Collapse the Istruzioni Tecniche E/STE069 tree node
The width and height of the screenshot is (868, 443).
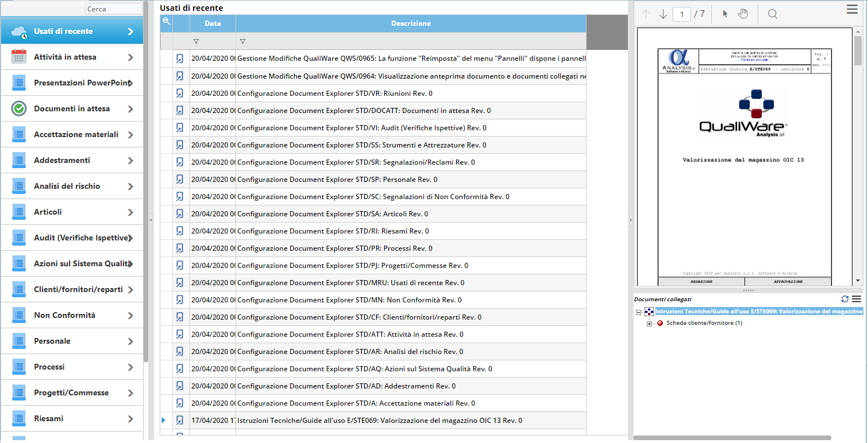pyautogui.click(x=638, y=312)
